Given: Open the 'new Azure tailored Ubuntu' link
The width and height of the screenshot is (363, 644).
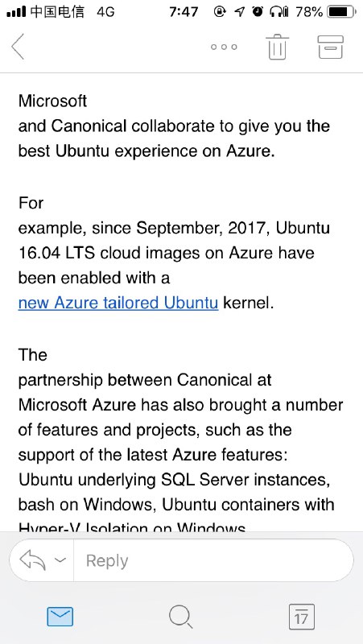Looking at the screenshot, I should (x=118, y=303).
